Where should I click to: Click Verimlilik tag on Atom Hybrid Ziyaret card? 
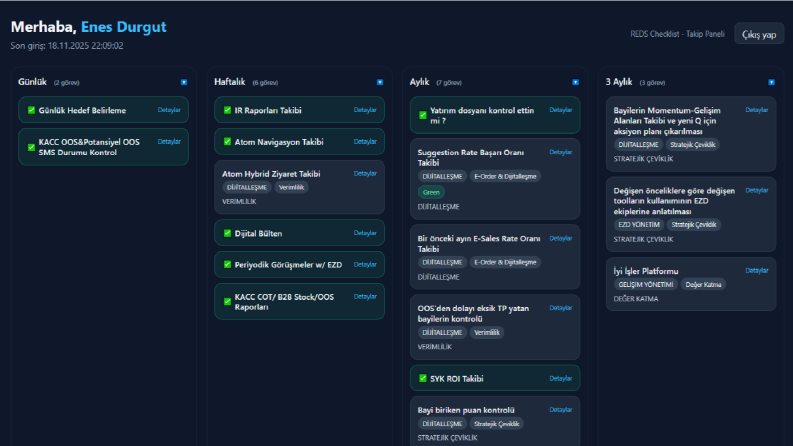(291, 187)
